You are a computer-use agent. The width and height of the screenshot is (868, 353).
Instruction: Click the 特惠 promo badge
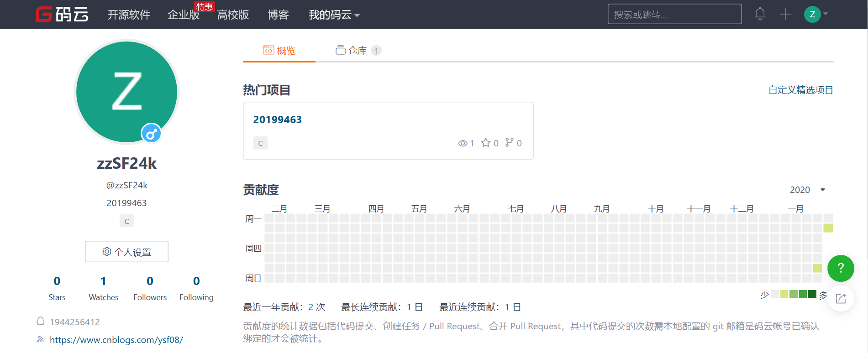point(204,7)
